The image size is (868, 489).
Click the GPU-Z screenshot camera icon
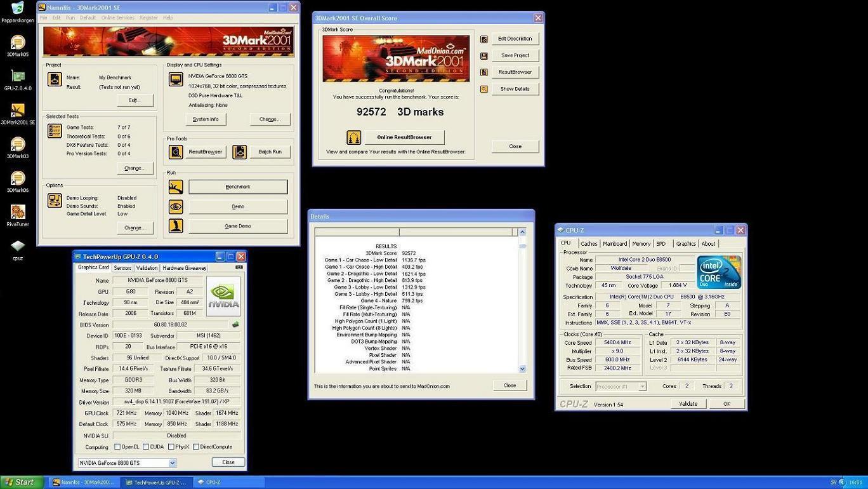coord(239,267)
